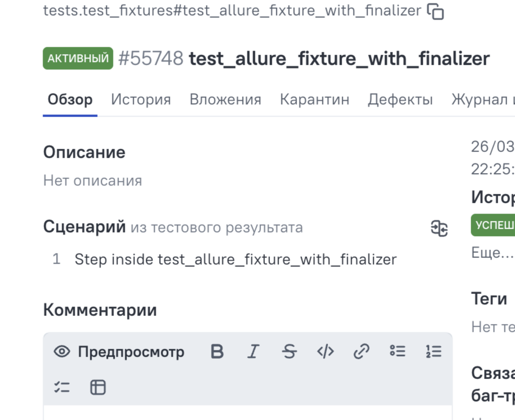Go to the Дефекты tab

(x=400, y=100)
